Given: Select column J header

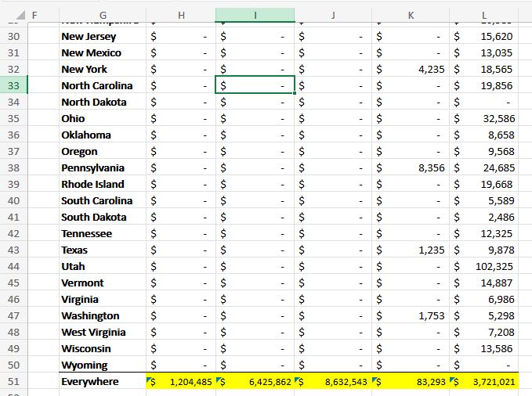Looking at the screenshot, I should (x=333, y=15).
